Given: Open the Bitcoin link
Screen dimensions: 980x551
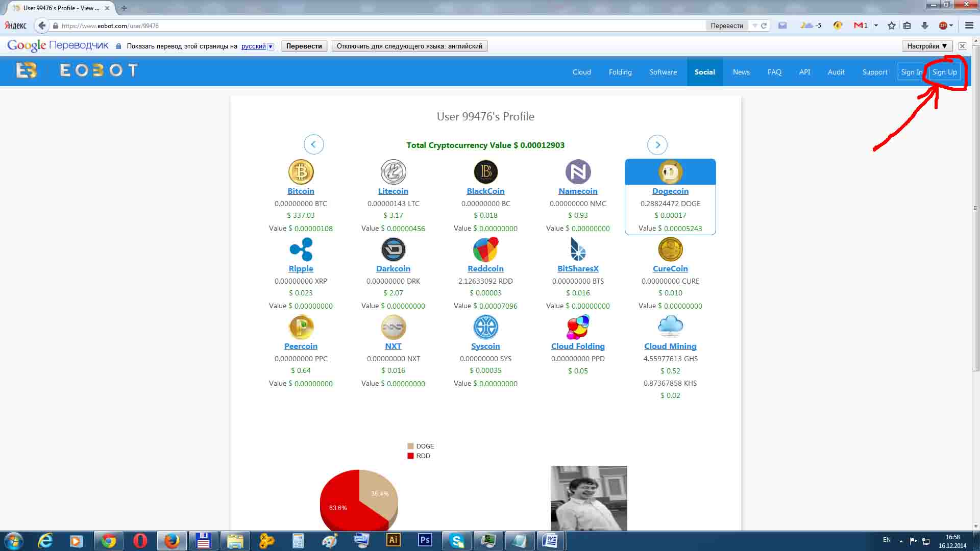Looking at the screenshot, I should pyautogui.click(x=301, y=191).
